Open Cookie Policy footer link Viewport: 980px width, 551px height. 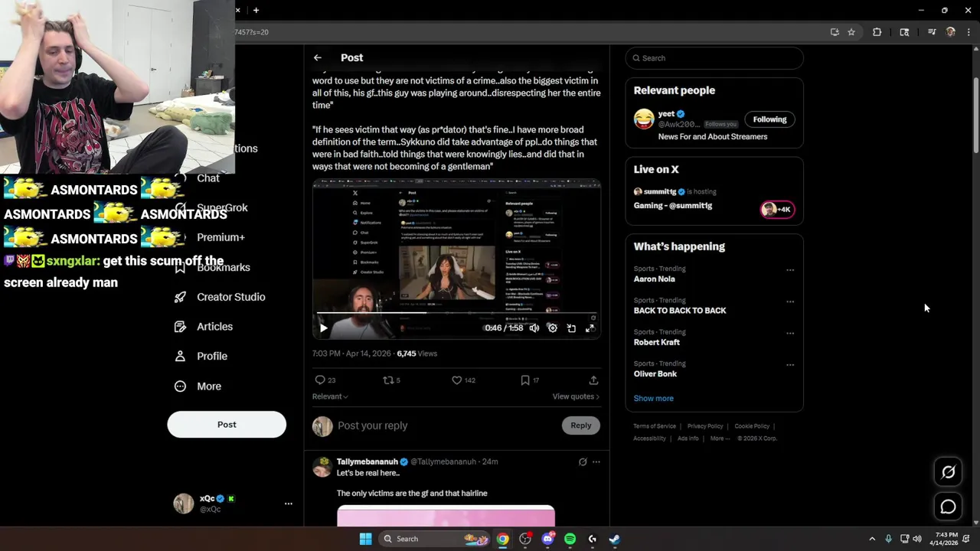point(752,426)
